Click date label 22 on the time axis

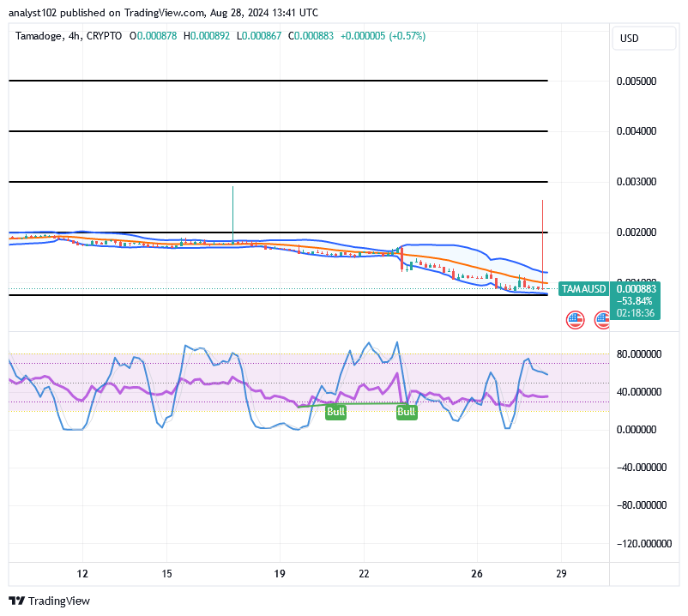tap(364, 574)
